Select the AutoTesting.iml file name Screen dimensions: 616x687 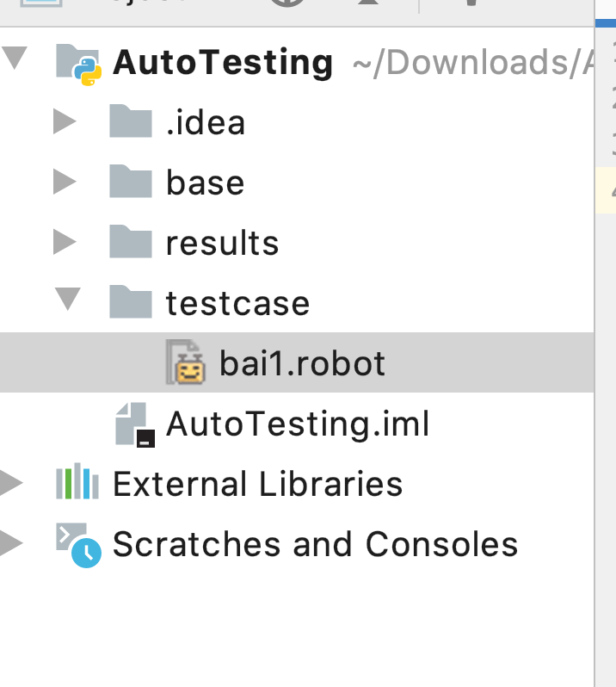[298, 424]
